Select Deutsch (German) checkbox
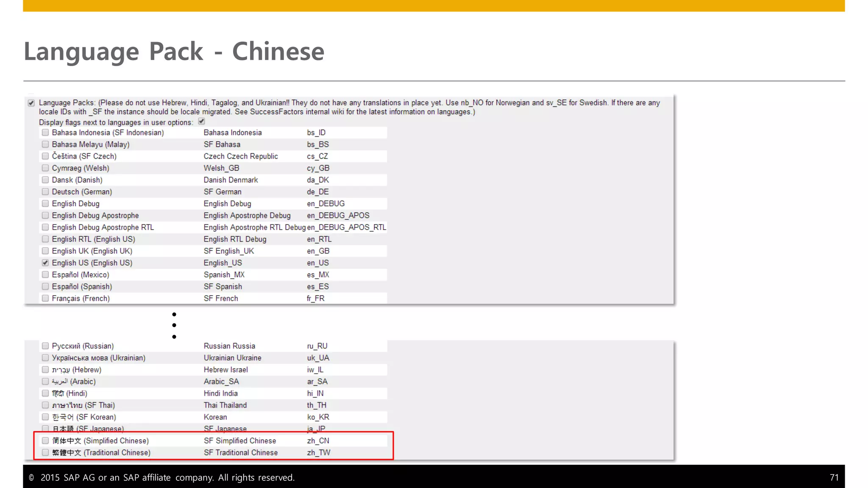The width and height of the screenshot is (868, 488). tap(45, 192)
